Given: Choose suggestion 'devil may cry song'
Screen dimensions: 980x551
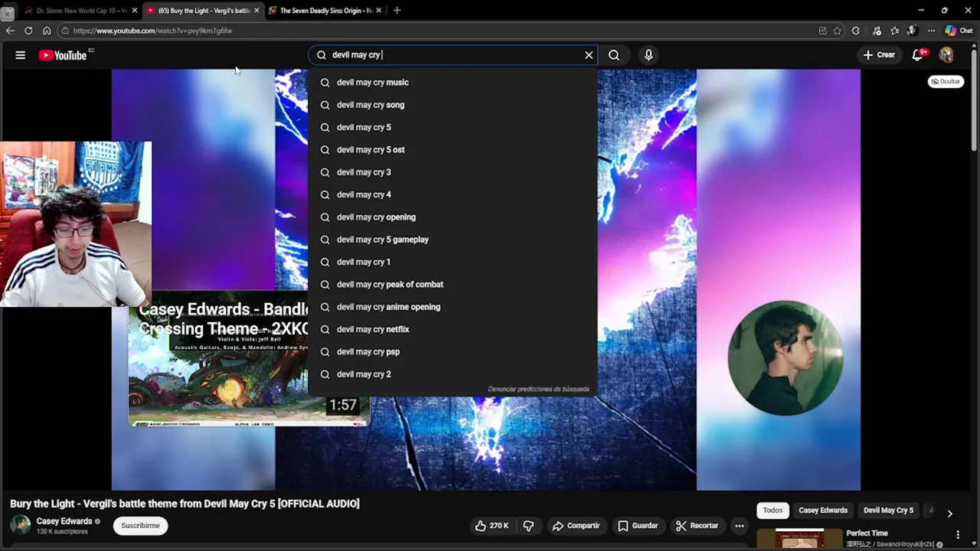Looking at the screenshot, I should [452, 105].
